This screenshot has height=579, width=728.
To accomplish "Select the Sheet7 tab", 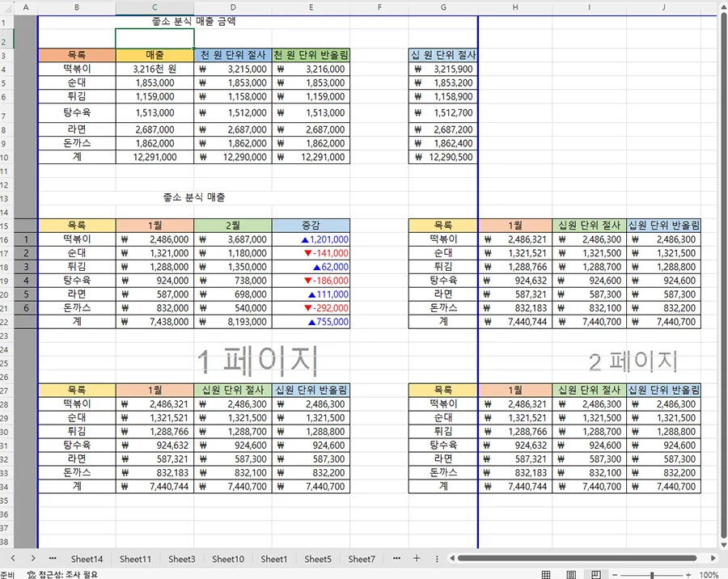I will tap(362, 558).
